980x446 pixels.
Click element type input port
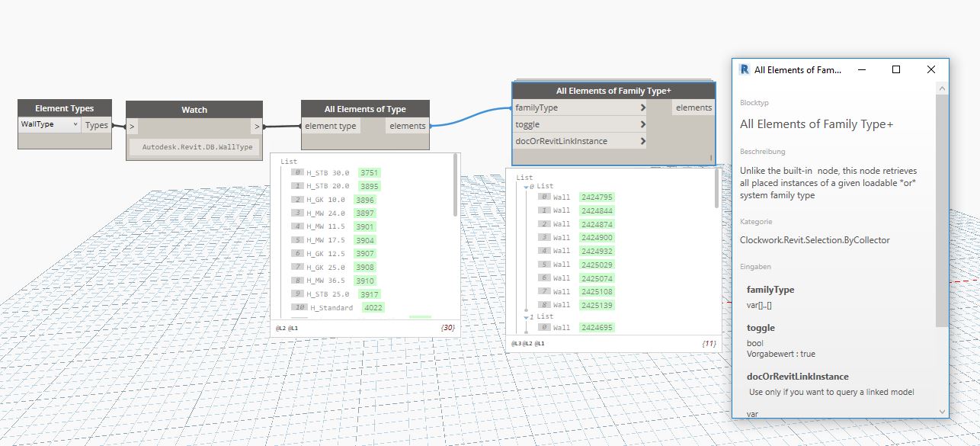pyautogui.click(x=331, y=126)
